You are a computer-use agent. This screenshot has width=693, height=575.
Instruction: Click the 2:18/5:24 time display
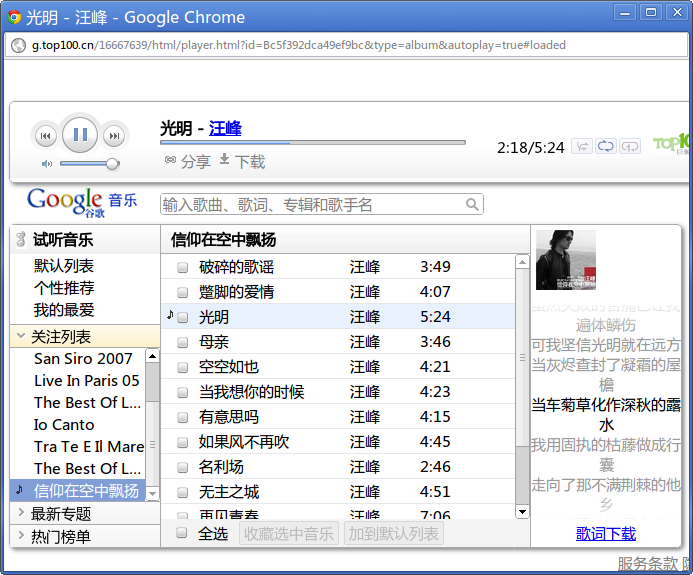click(530, 148)
